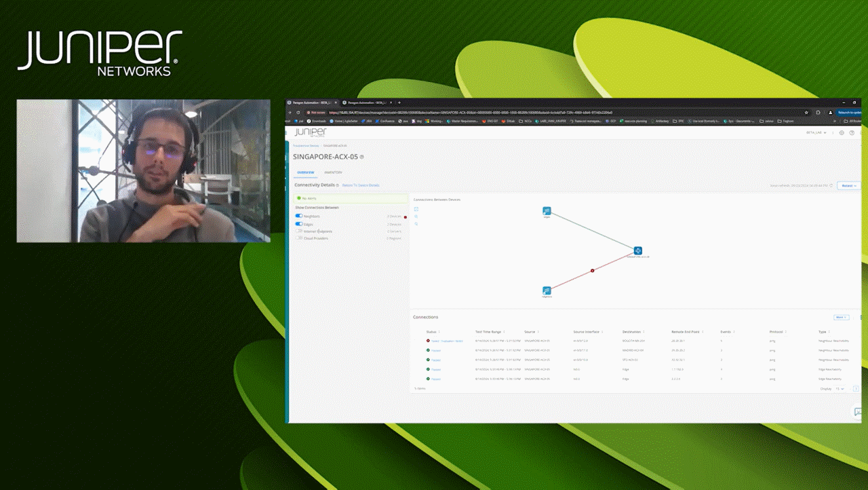The height and width of the screenshot is (490, 868).
Task: Select the SINGAPORE-ACX-05 node in the topology
Action: 637,250
